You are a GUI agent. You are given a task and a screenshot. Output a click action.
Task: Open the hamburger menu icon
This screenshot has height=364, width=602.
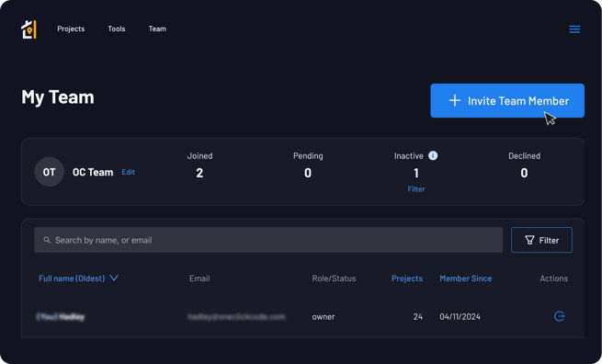tap(574, 29)
